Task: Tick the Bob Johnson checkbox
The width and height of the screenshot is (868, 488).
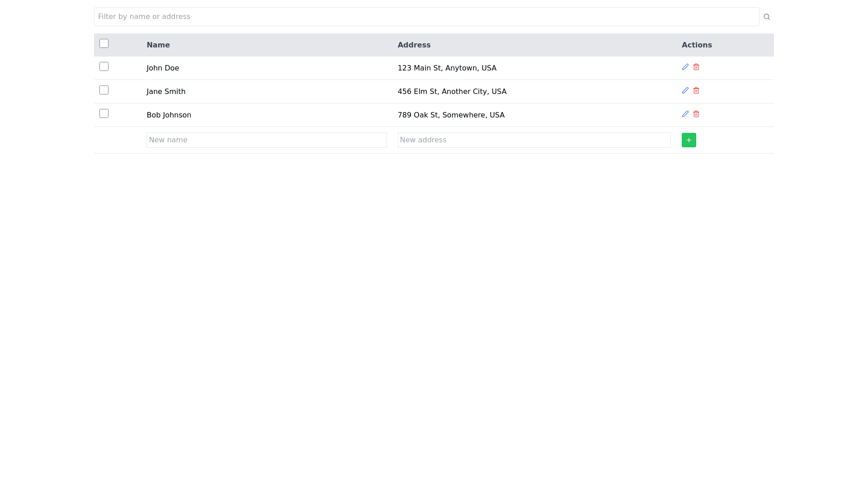Action: point(104,113)
